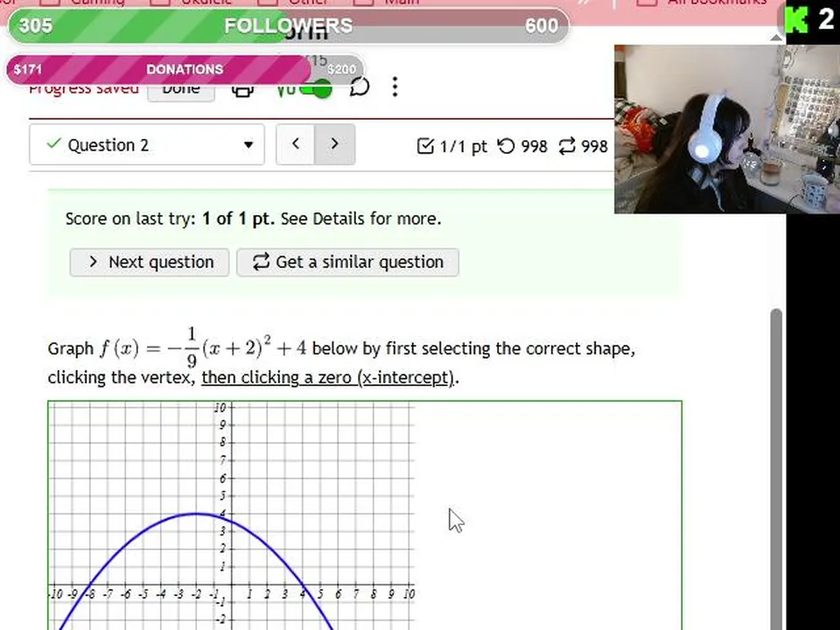Click the 1/1 pt score checkbox icon
The width and height of the screenshot is (840, 630).
coord(425,146)
